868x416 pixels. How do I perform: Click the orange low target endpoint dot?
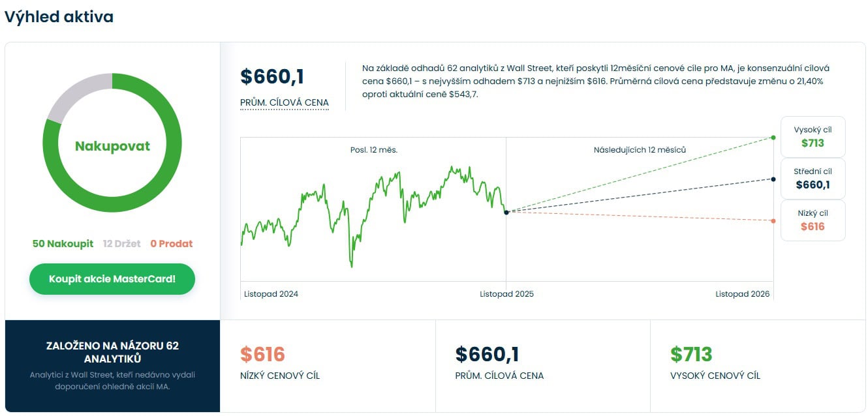[x=773, y=221]
